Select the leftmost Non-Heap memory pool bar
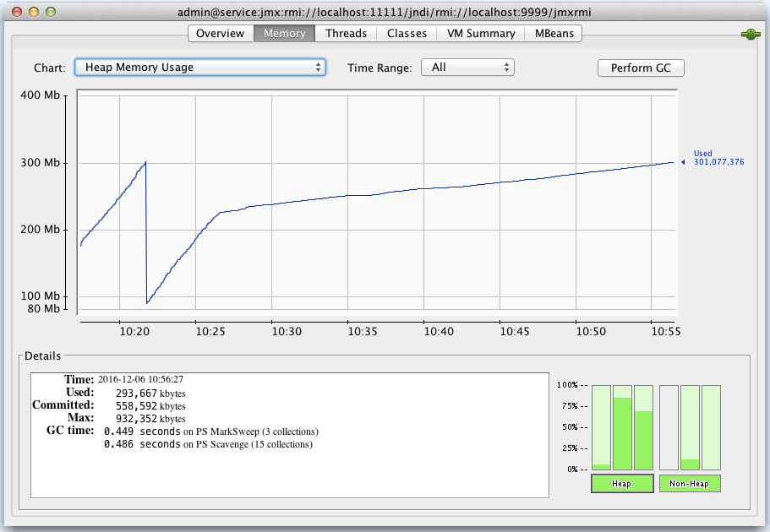Viewport: 770px width, 532px height. (669, 427)
